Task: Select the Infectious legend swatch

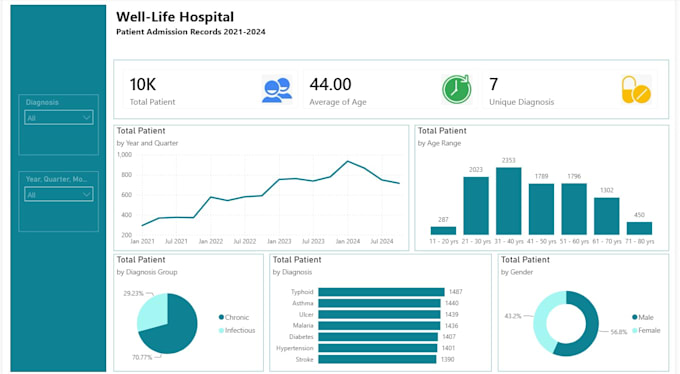Action: click(x=221, y=330)
